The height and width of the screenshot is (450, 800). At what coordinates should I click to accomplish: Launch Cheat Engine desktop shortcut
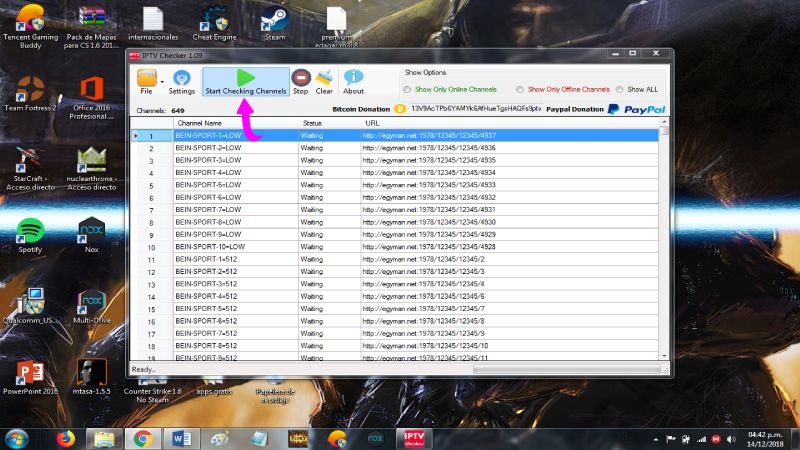pyautogui.click(x=214, y=24)
